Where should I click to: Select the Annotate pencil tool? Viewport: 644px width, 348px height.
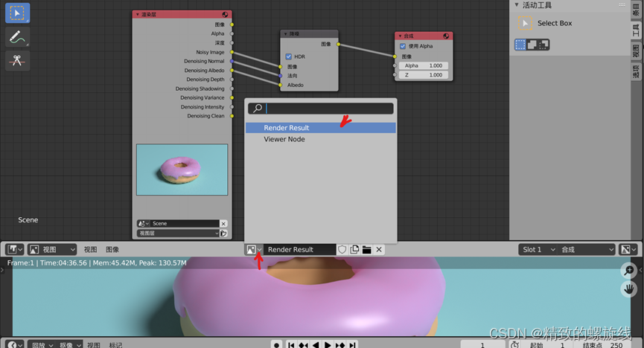(x=17, y=37)
